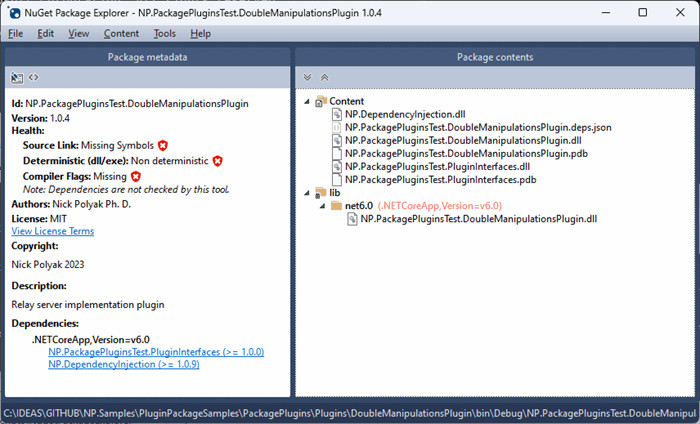Open the Help menu
Screen dimensions: 700x424
point(200,33)
